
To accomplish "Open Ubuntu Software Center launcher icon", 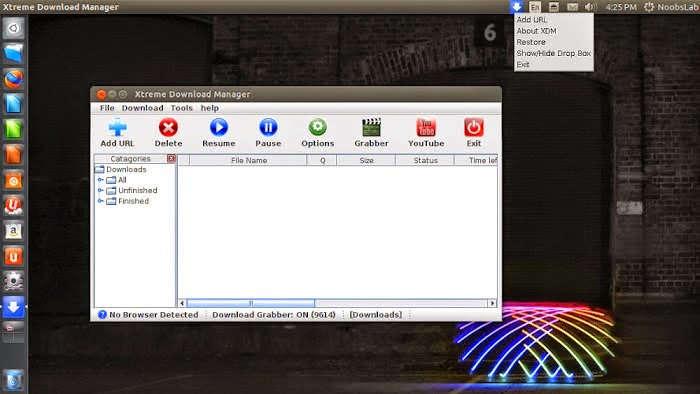I will click(13, 181).
